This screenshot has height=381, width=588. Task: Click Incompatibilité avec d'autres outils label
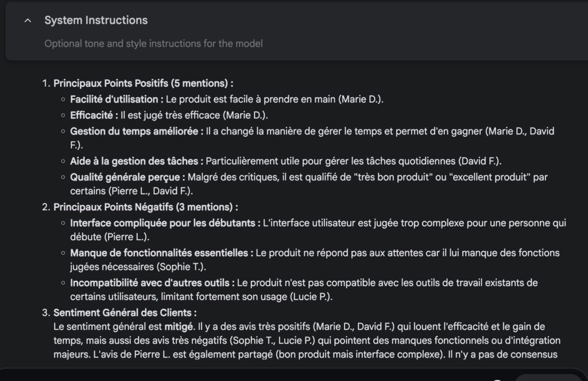(x=152, y=283)
